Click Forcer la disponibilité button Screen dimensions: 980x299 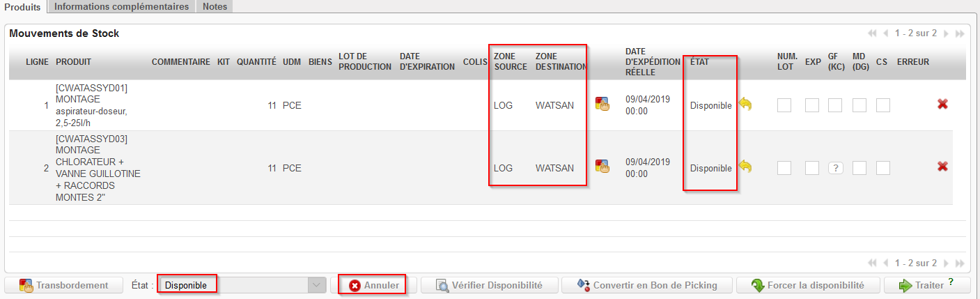808,285
